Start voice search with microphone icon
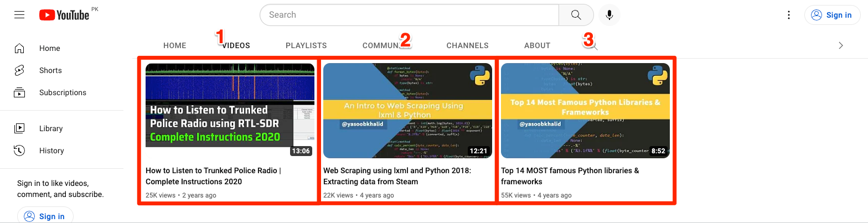868x223 pixels. [x=609, y=15]
